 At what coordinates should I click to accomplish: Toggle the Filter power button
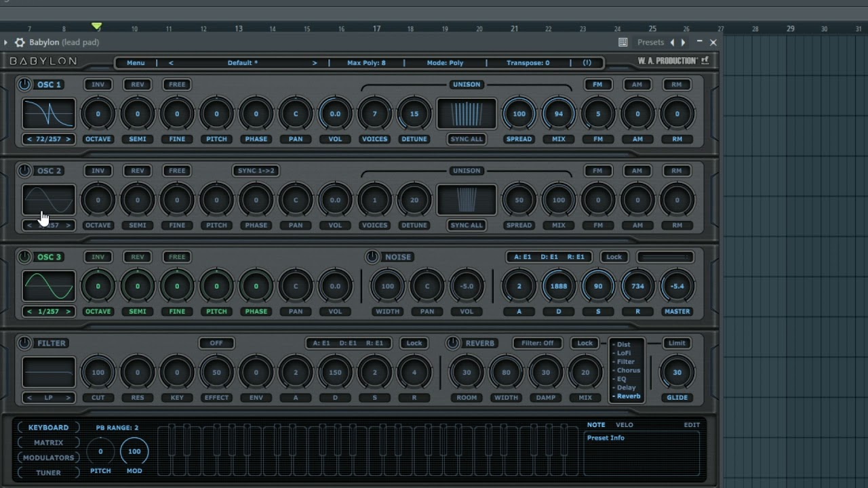pos(24,343)
